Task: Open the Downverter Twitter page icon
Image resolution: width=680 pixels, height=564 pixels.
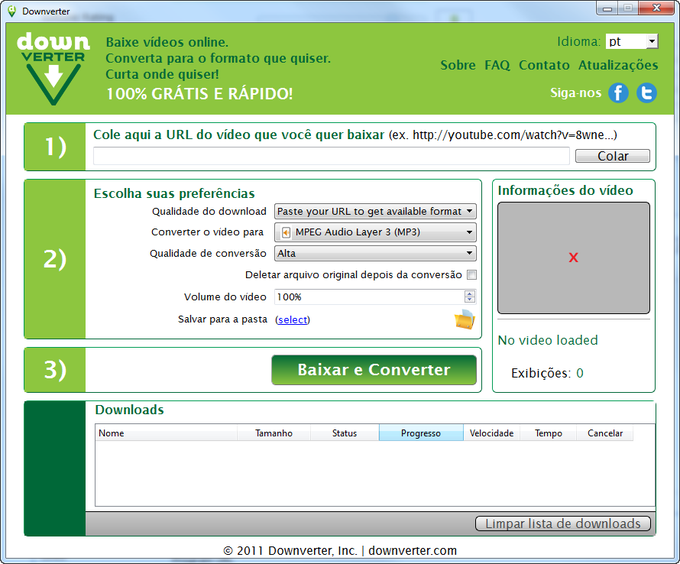Action: point(646,93)
